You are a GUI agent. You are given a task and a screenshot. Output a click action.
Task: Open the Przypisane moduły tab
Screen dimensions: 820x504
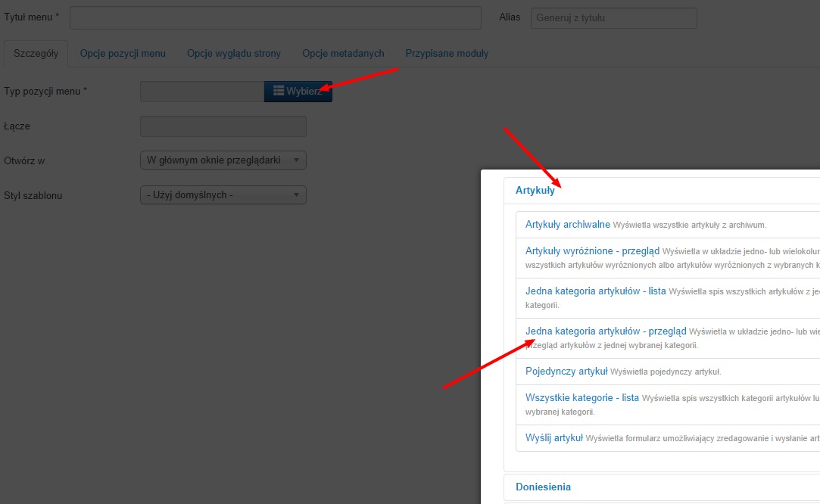point(447,54)
